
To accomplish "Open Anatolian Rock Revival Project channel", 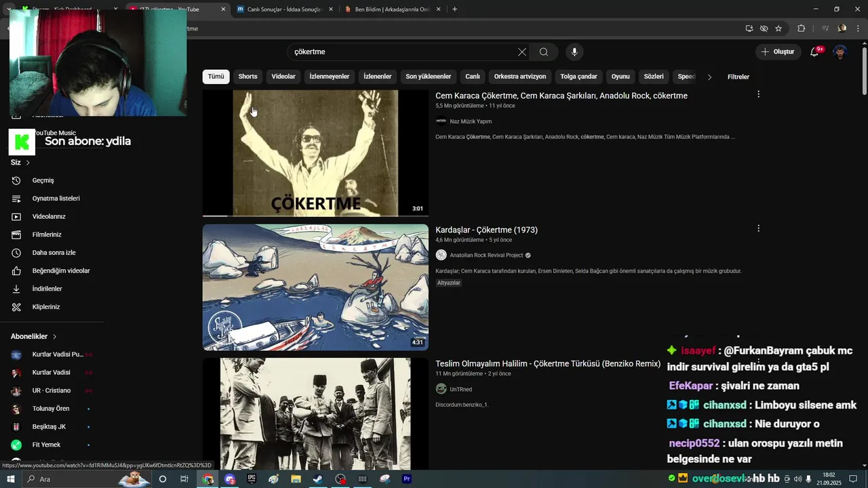I will pyautogui.click(x=486, y=256).
